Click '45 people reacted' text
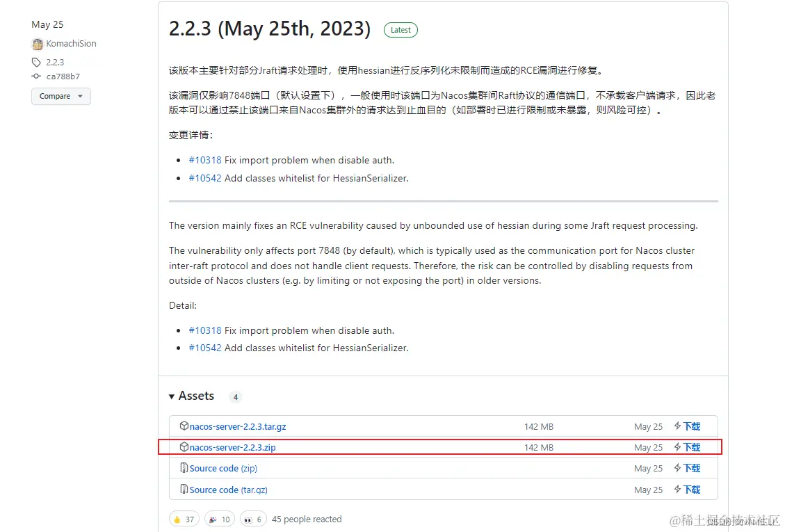This screenshot has height=532, width=785. coord(307,519)
